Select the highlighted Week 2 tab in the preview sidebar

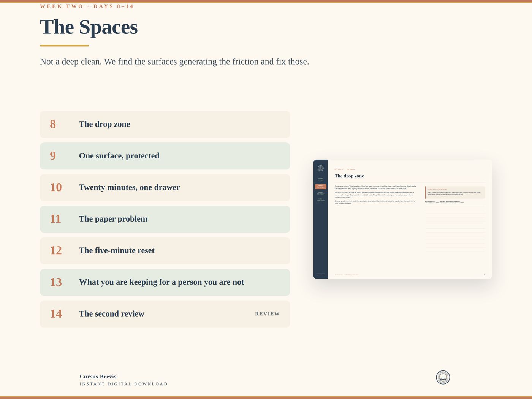pyautogui.click(x=321, y=187)
